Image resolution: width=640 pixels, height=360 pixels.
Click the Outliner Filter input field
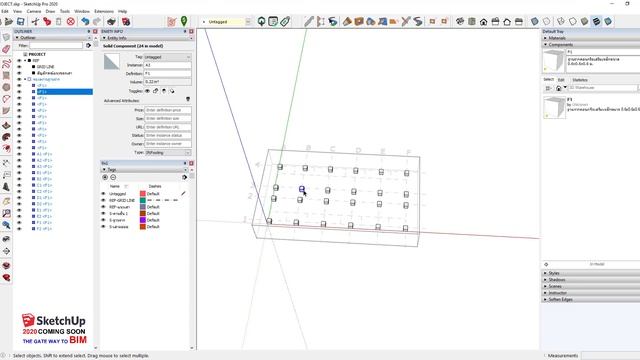pyautogui.click(x=56, y=46)
